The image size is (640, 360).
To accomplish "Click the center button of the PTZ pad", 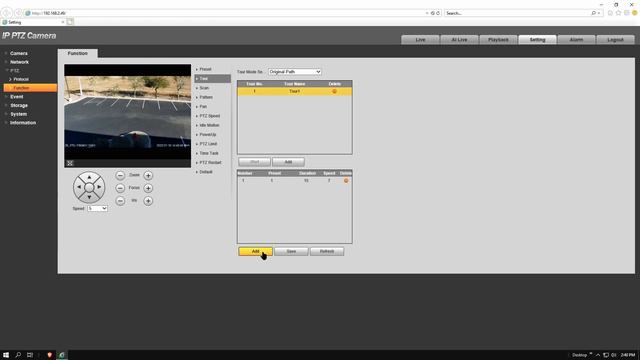I will pos(89,187).
